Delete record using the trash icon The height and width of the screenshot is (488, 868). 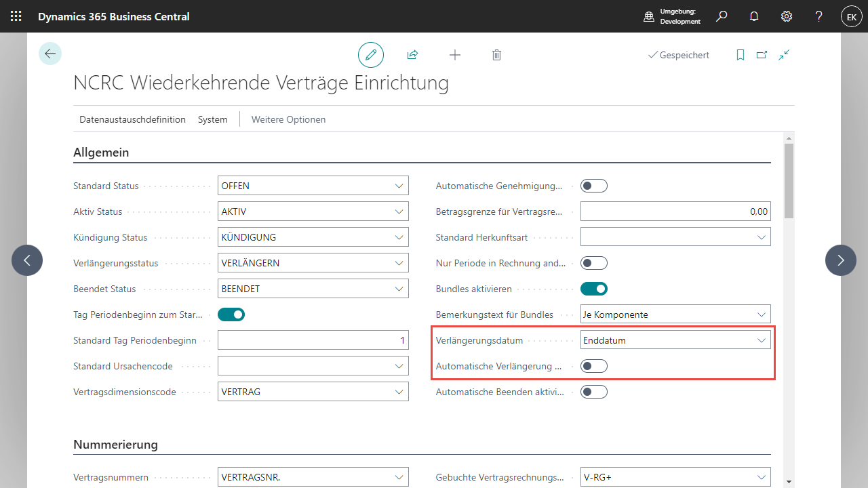pos(496,55)
